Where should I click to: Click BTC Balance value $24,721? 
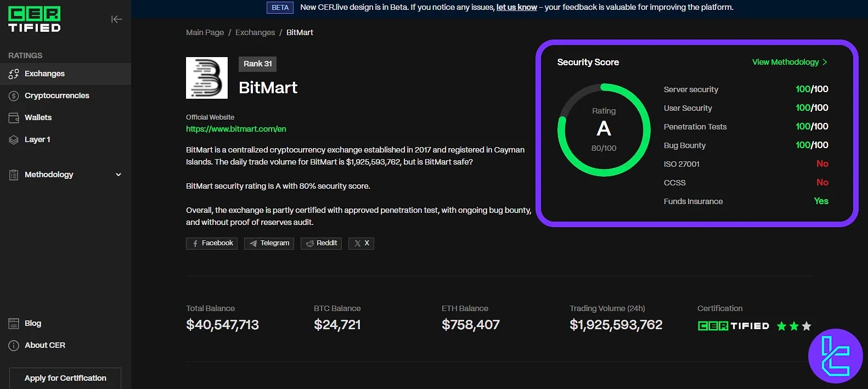(337, 325)
